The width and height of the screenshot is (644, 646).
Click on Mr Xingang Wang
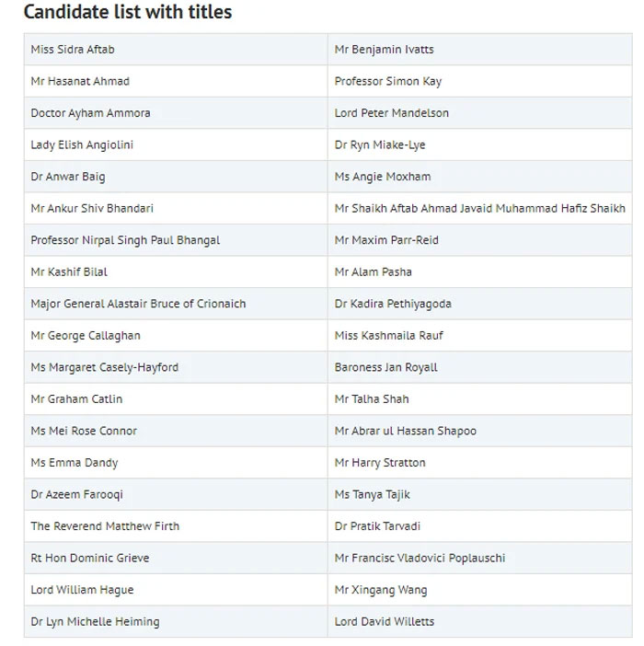pos(381,590)
